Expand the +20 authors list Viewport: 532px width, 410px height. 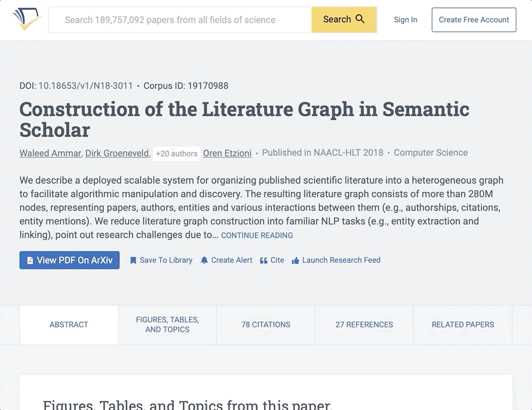click(x=176, y=154)
